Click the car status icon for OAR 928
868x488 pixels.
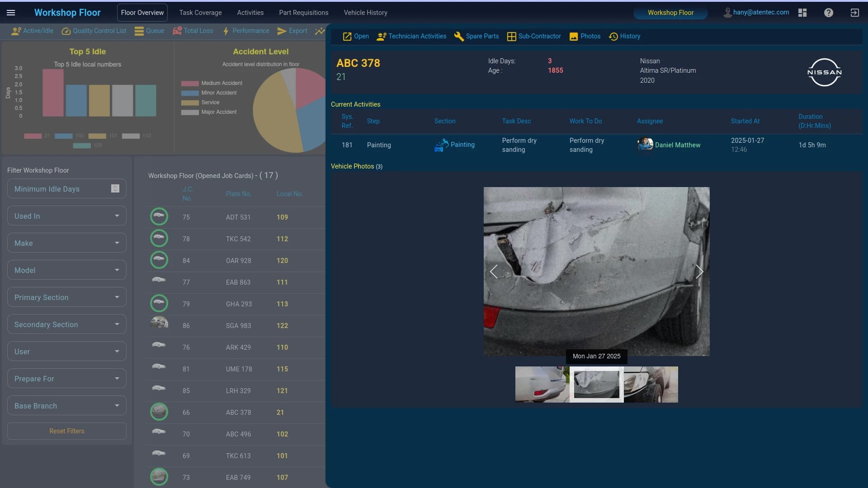[159, 260]
